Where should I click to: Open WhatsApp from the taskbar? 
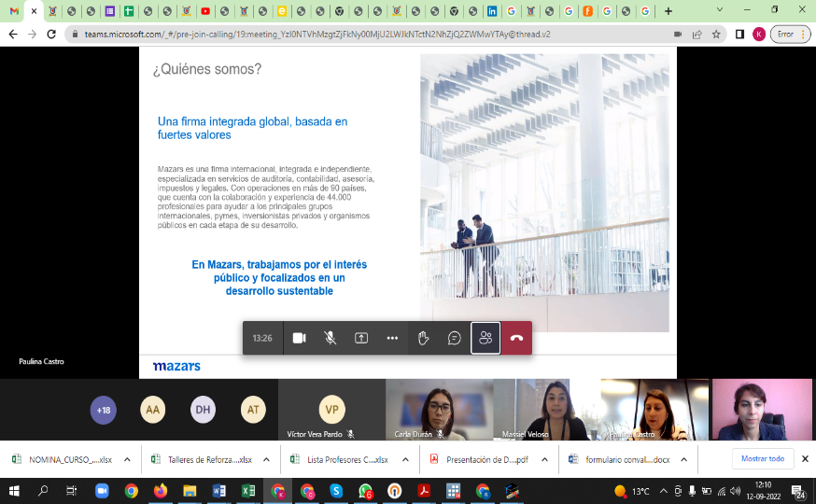365,491
